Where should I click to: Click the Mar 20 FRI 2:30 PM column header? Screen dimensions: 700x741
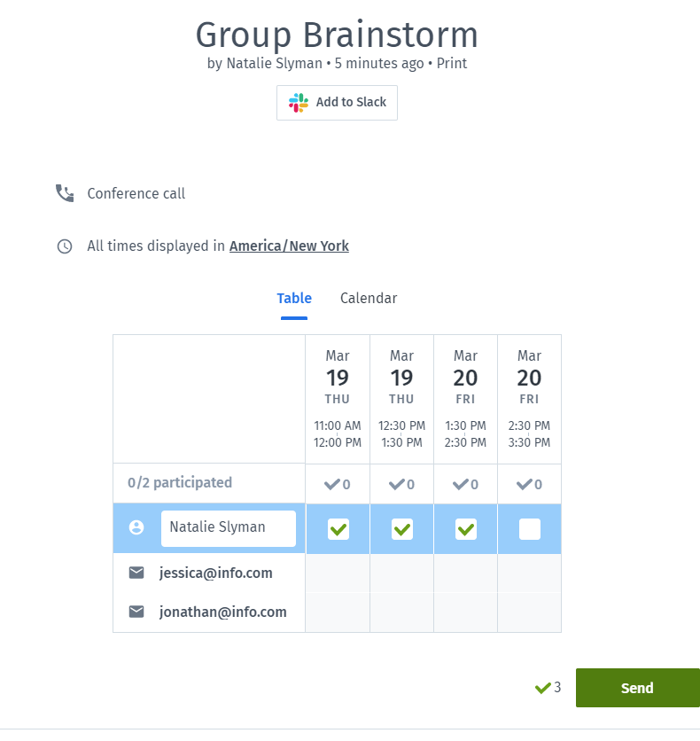point(529,399)
